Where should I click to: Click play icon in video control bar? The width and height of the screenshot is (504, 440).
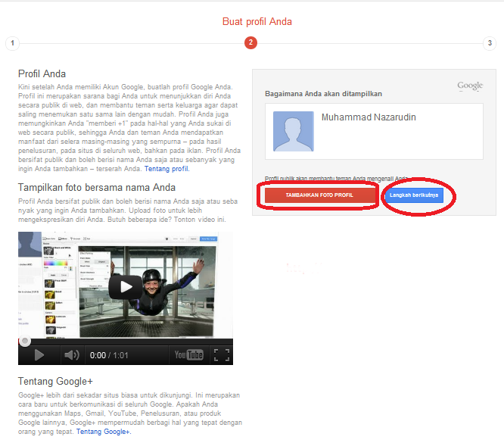[39, 355]
